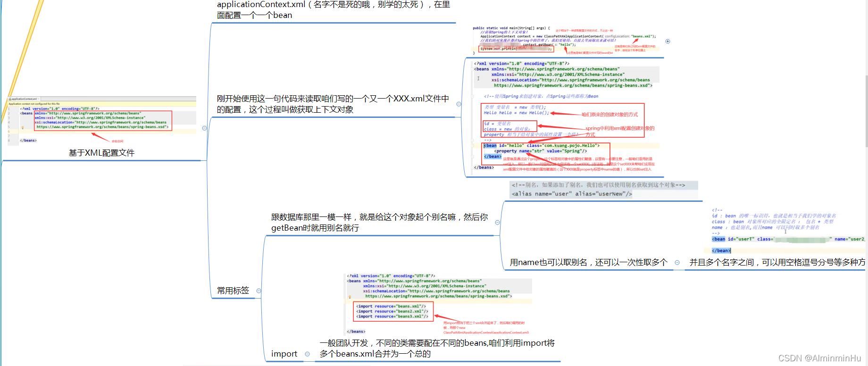
Task: Open the alias name="user" code image
Action: [x=603, y=190]
